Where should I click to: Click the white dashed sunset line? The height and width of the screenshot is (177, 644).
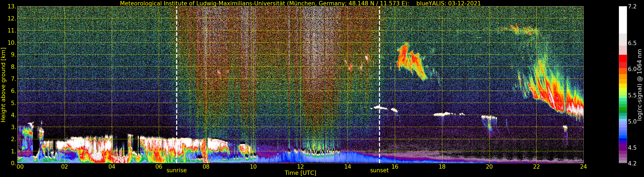pyautogui.click(x=379, y=85)
